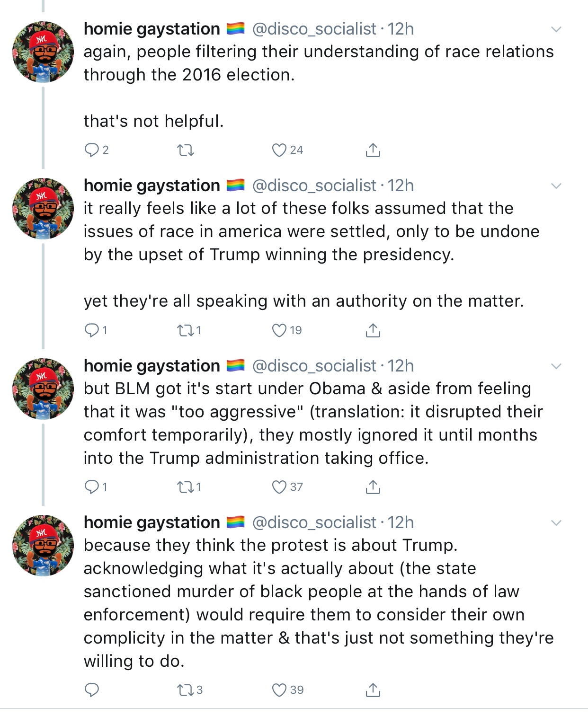Image resolution: width=588 pixels, height=716 pixels.
Task: Open more-options chevron on BLM tweet
Action: click(x=556, y=366)
